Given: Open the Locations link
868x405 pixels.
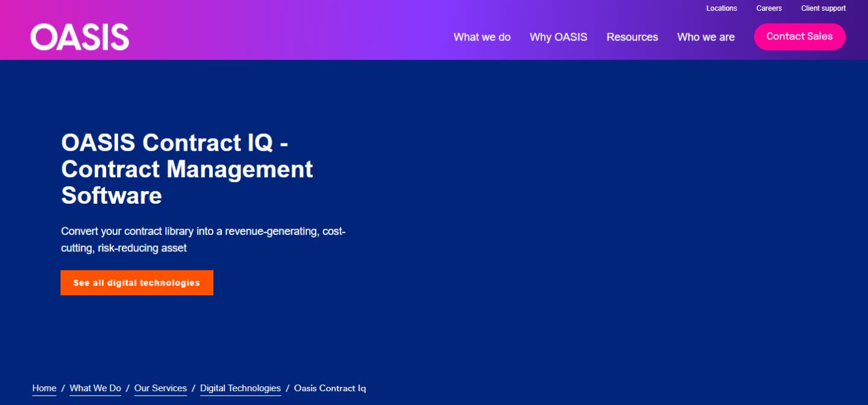Looking at the screenshot, I should pyautogui.click(x=722, y=8).
